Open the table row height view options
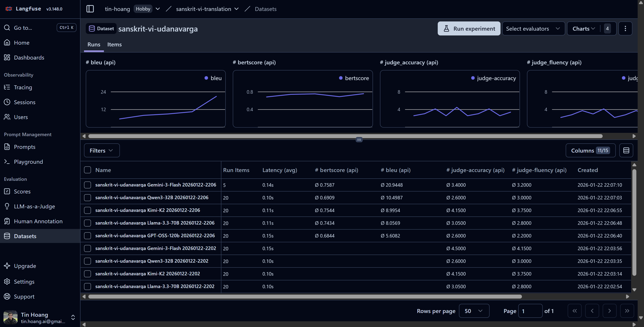Screen dimensions: 644x327 (x=626, y=150)
